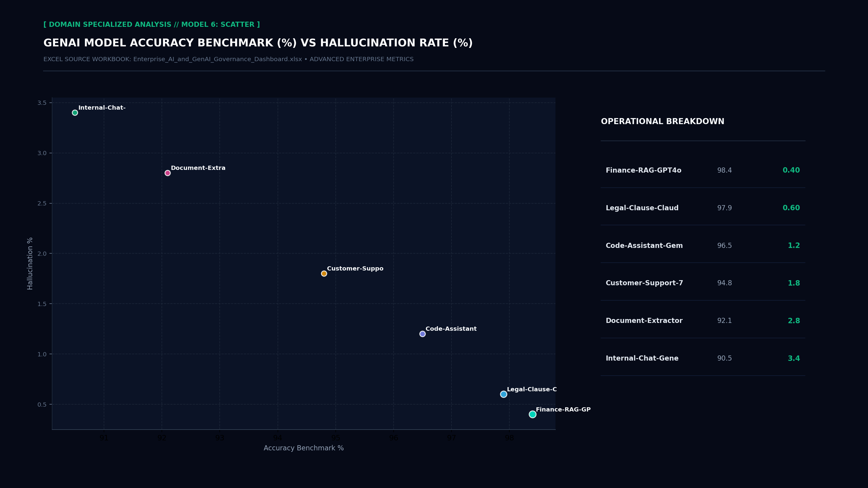Click the chart's main title text
Screen dimensions: 868x488
point(258,43)
